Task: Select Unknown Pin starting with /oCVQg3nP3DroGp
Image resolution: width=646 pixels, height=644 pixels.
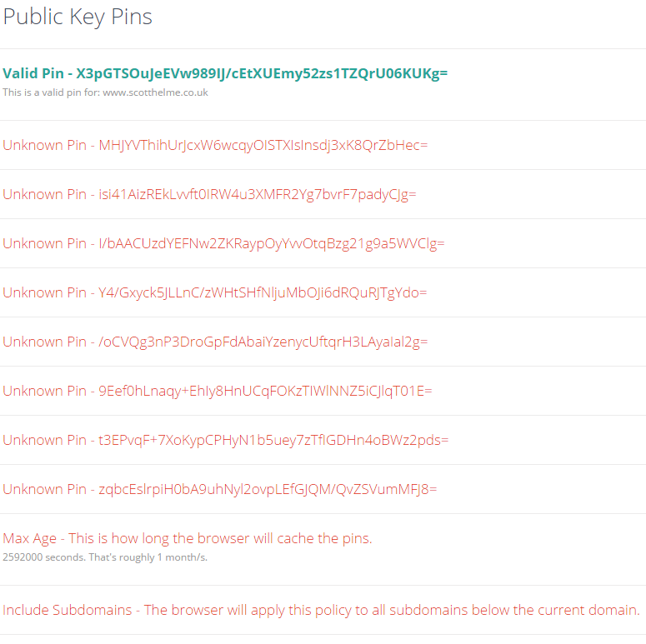Action: 215,342
